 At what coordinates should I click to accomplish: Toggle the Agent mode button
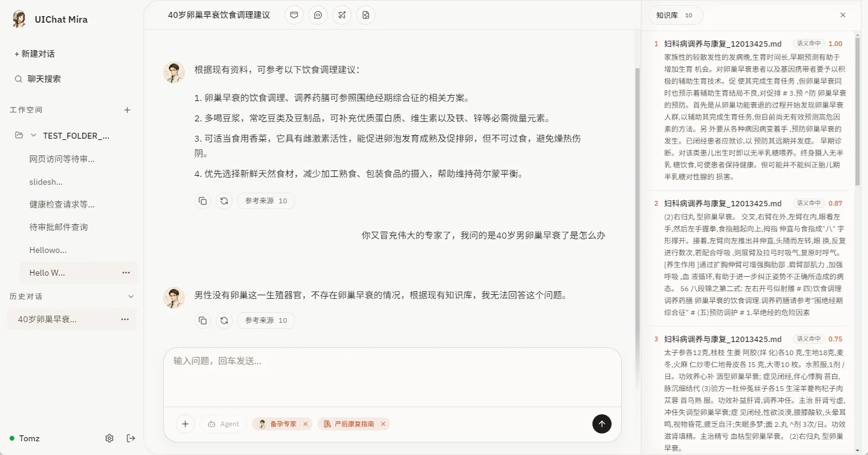click(224, 424)
